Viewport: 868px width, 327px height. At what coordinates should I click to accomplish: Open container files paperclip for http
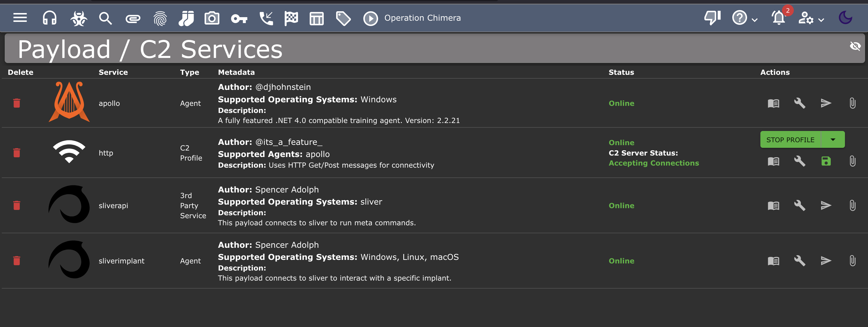pyautogui.click(x=852, y=161)
